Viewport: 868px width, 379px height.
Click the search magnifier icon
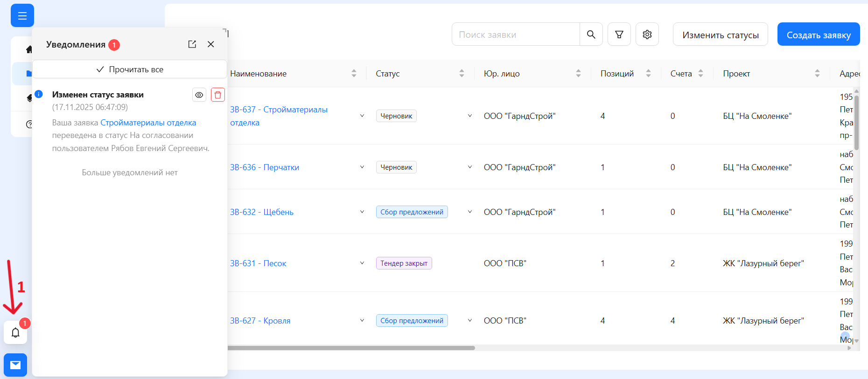pyautogui.click(x=591, y=34)
